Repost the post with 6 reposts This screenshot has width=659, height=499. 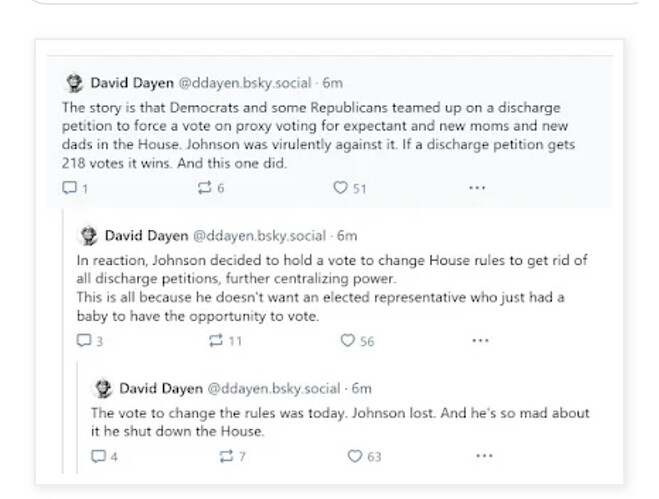[x=211, y=187]
